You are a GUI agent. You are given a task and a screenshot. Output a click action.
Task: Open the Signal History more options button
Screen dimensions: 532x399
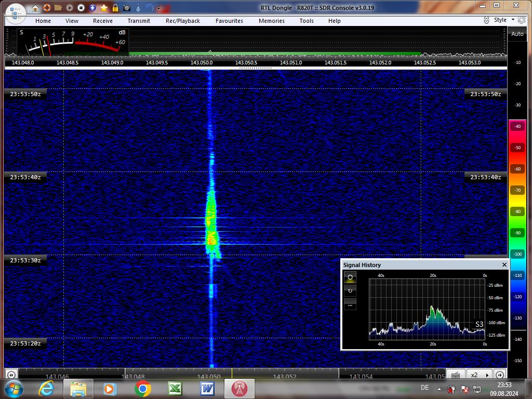[350, 304]
